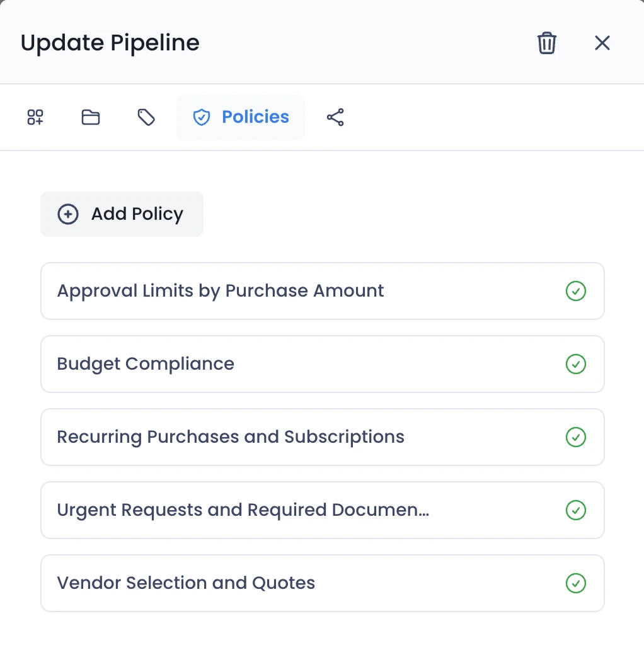Open Urgent Requests and Required Documen… policy
Screen dimensions: 644x655
coord(322,510)
